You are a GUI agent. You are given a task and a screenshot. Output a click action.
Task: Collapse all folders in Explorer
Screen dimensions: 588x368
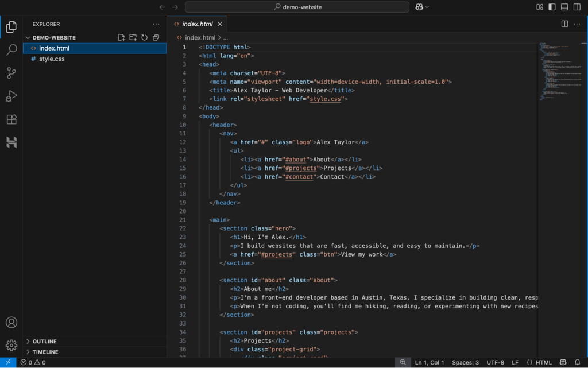point(156,37)
